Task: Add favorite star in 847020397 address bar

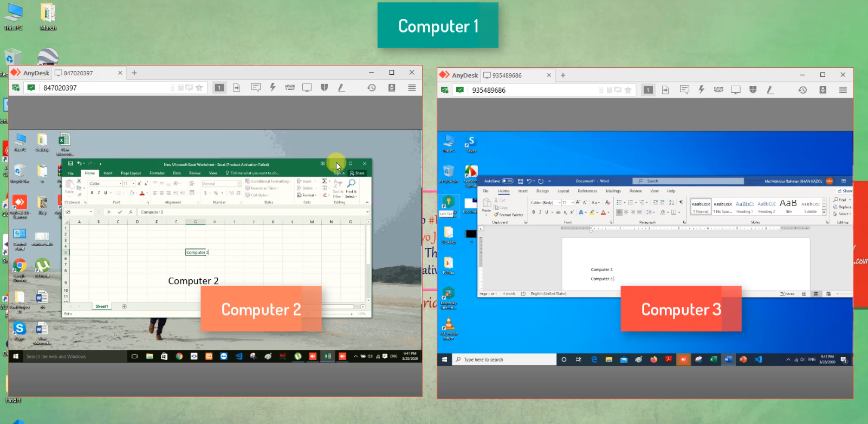Action: click(x=199, y=87)
